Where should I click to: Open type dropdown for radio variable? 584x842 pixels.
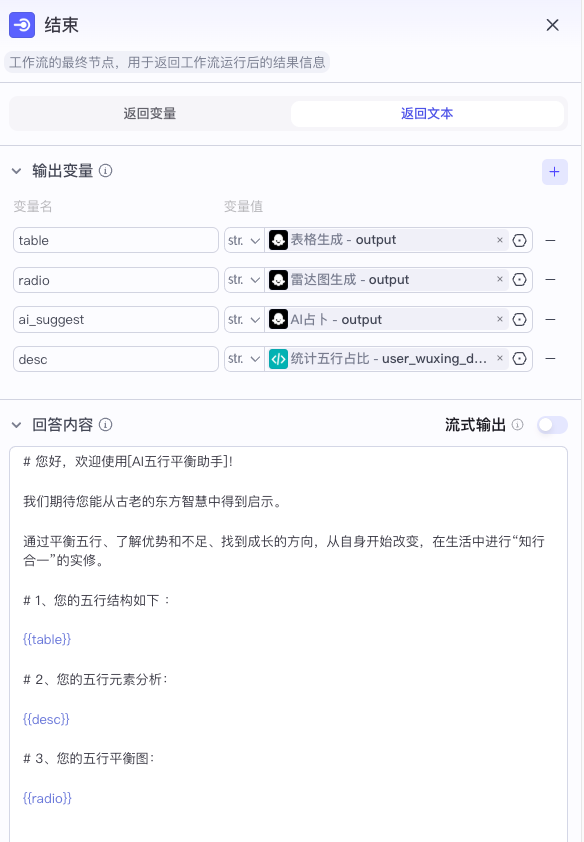pyautogui.click(x=244, y=280)
